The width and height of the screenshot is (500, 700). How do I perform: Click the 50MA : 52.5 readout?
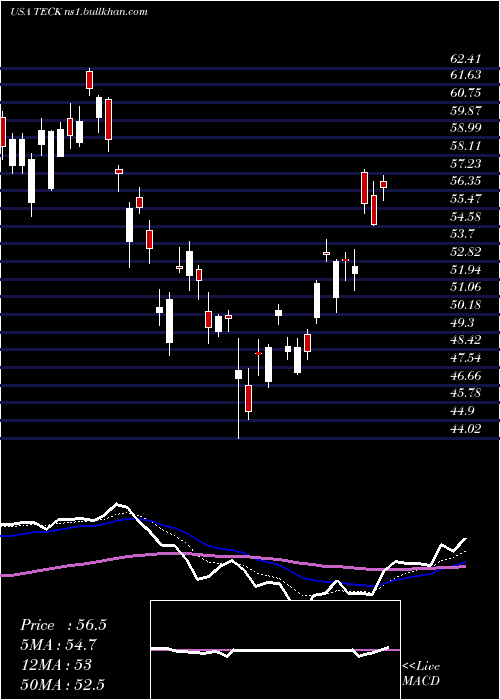tap(62, 684)
